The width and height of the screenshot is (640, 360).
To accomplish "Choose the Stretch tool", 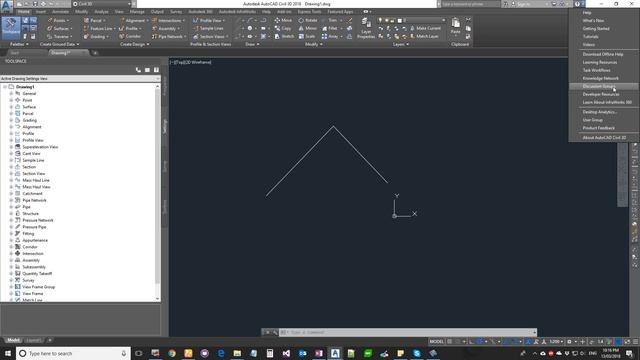I will click(284, 36).
